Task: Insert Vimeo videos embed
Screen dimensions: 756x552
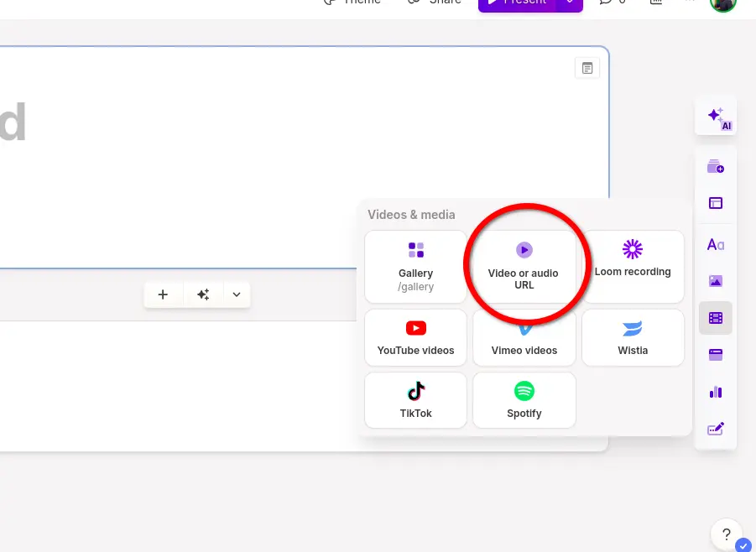Action: 524,337
